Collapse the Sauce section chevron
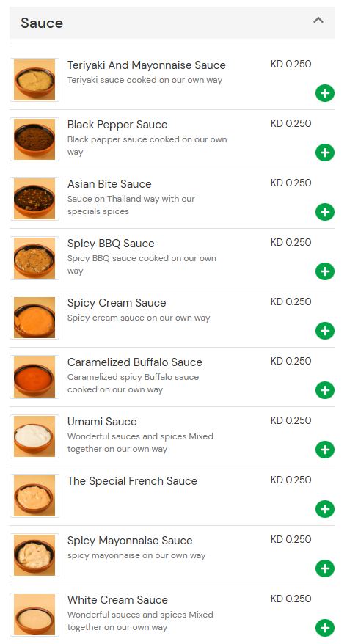The image size is (347, 644). 318,20
